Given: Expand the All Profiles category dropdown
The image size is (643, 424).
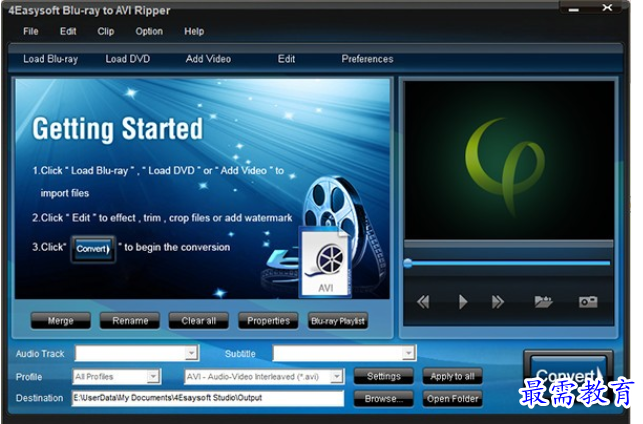Looking at the screenshot, I should click(153, 376).
